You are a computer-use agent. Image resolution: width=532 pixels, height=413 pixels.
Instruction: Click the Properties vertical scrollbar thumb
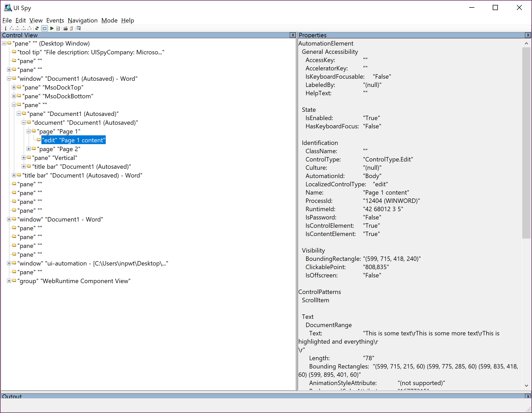[526, 143]
